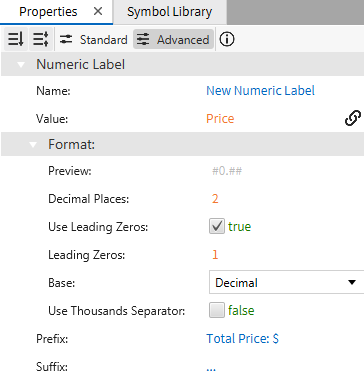
Task: Switch to Advanced properties view
Action: 173,40
